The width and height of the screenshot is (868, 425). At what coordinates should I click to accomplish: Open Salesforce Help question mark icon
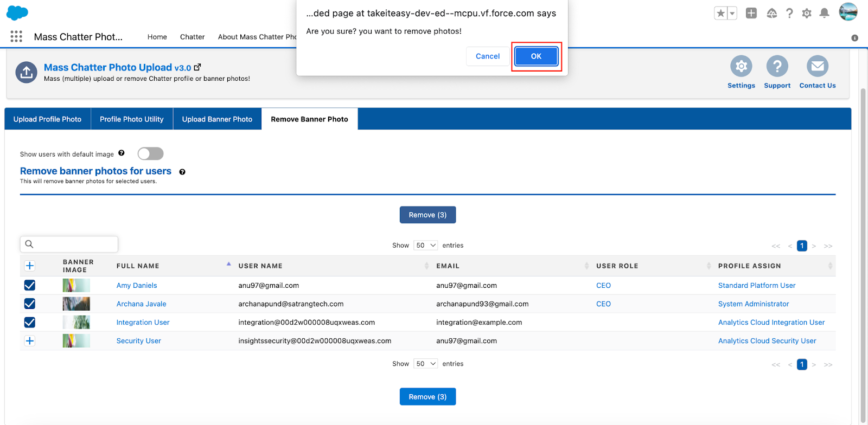click(789, 13)
